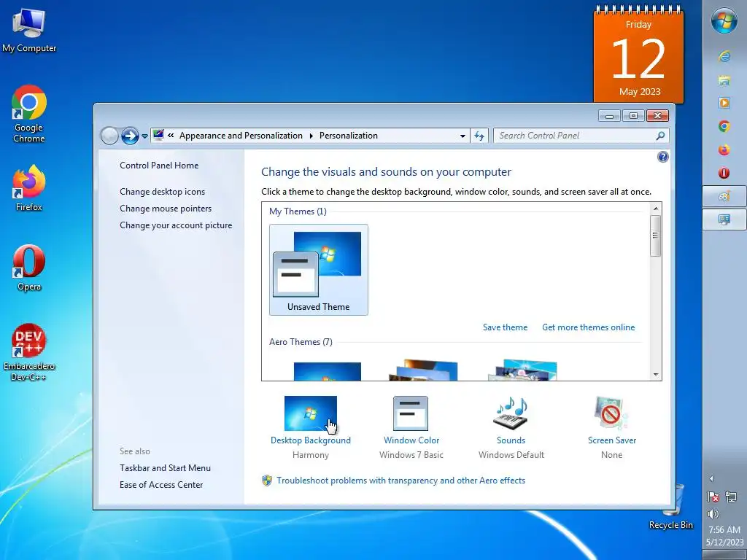This screenshot has width=747, height=560.
Task: Click the Personalization breadcrumb
Action: tap(348, 136)
